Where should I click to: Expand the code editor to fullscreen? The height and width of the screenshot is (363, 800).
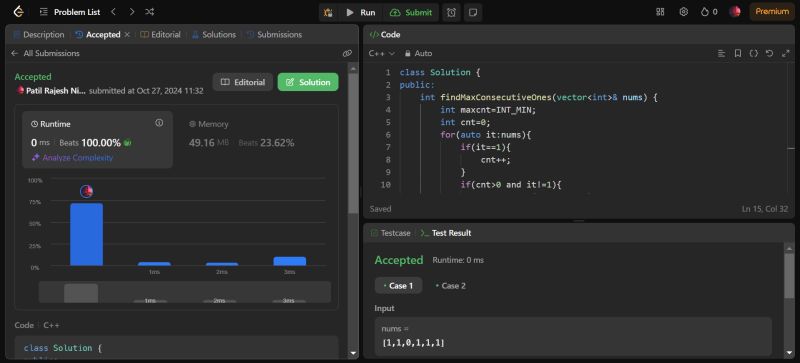pyautogui.click(x=786, y=53)
